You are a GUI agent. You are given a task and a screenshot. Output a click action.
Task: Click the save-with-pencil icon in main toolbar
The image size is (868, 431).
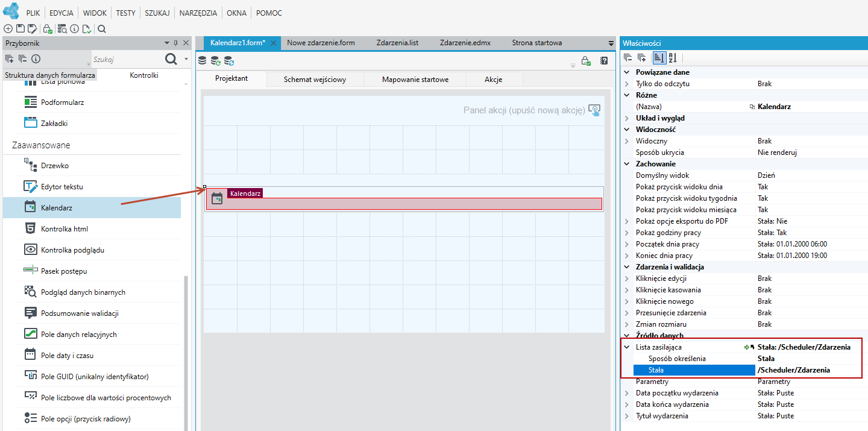tap(33, 28)
